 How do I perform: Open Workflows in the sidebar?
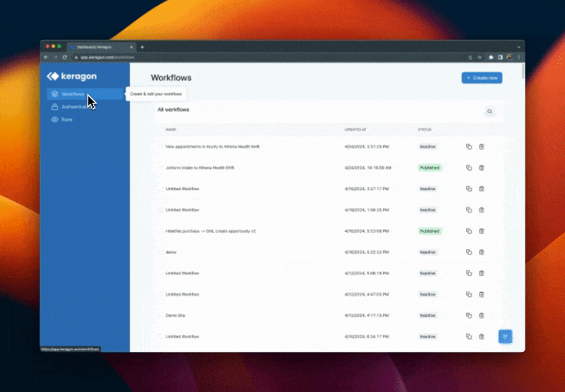tap(85, 94)
